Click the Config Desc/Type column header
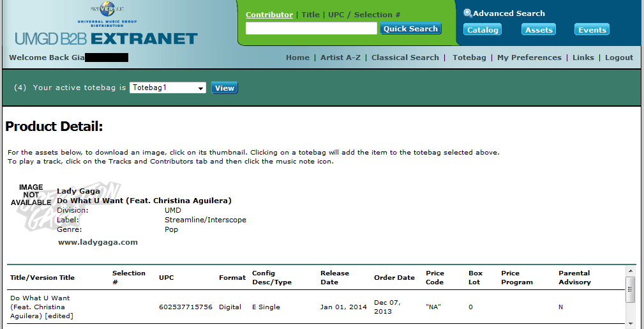 pos(271,278)
